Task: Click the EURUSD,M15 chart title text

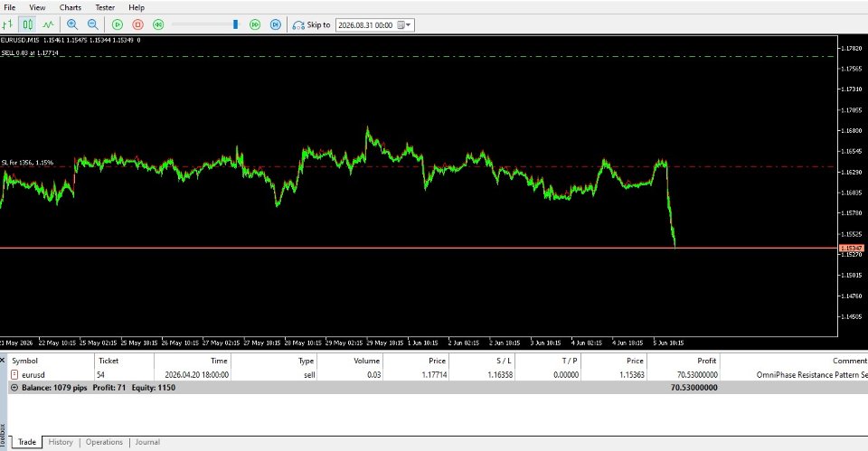Action: (20, 40)
